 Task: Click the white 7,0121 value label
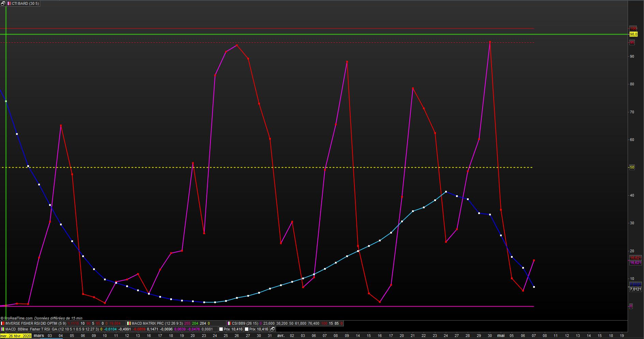click(x=635, y=289)
